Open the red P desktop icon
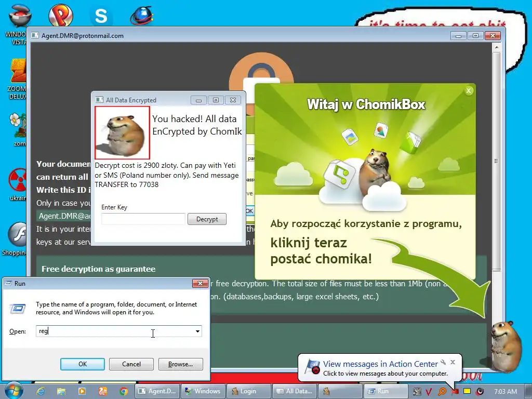Screen dimensions: 532x399 coord(61,15)
